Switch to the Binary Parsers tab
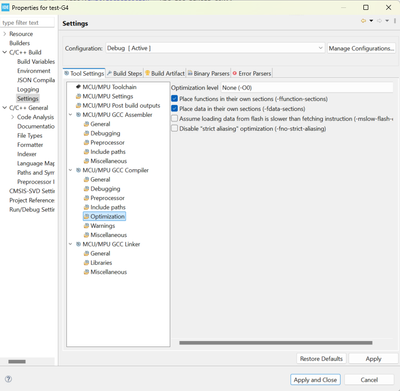Screen dimensions: 400x391 (x=209, y=73)
